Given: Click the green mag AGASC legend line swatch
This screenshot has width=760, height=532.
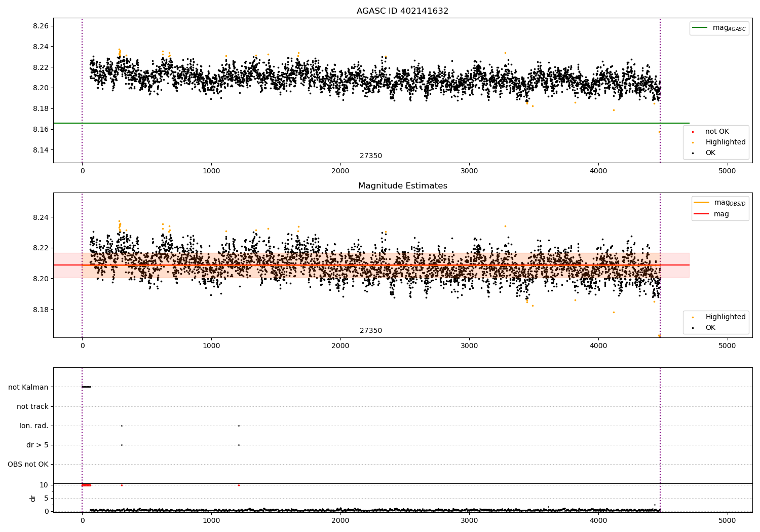Looking at the screenshot, I should [700, 28].
